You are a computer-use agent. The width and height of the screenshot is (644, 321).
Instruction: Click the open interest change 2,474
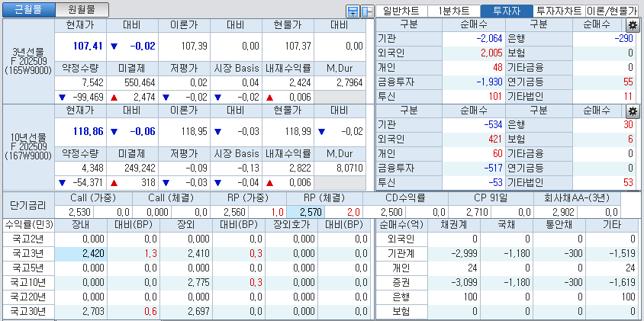[x=146, y=98]
